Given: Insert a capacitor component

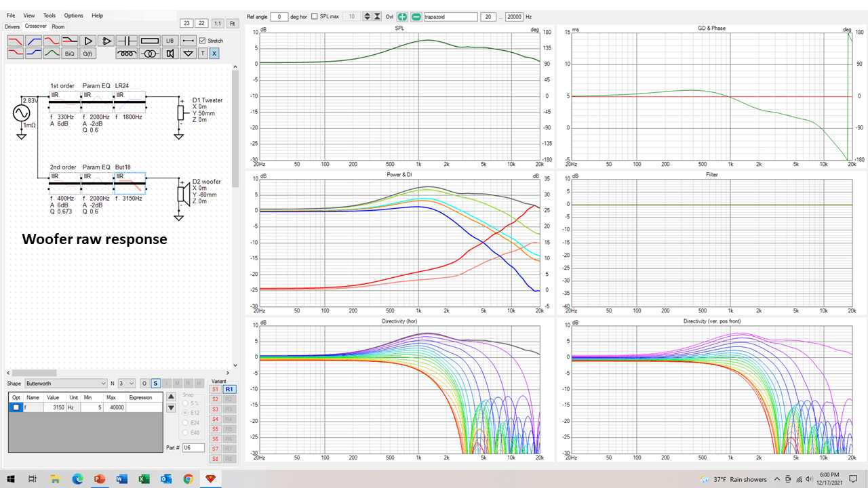Looking at the screenshot, I should point(127,41).
